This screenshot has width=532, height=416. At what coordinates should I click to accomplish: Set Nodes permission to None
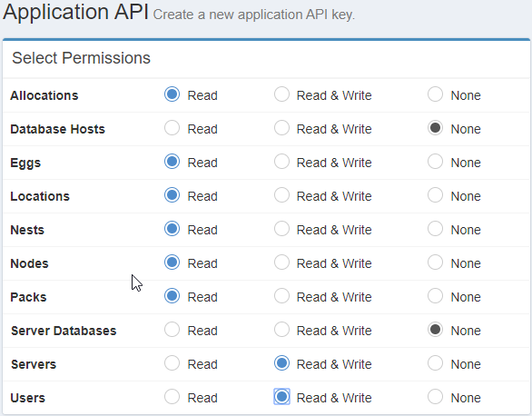(435, 262)
